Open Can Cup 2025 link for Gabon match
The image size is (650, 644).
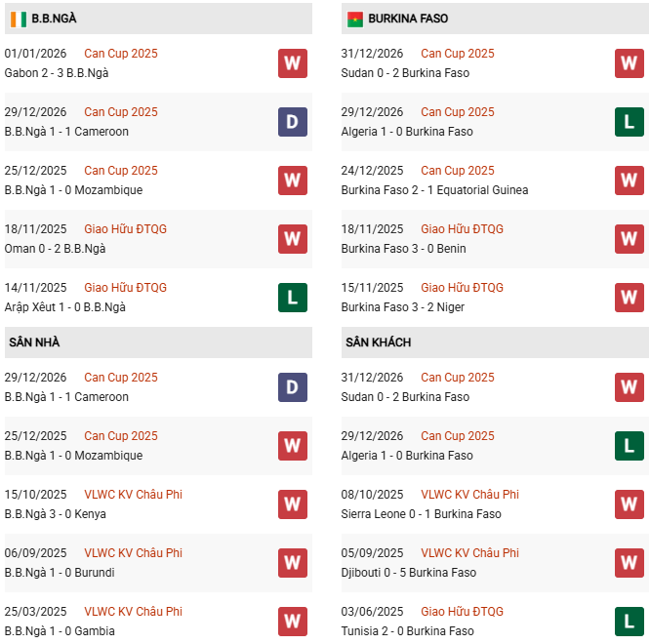click(x=120, y=54)
